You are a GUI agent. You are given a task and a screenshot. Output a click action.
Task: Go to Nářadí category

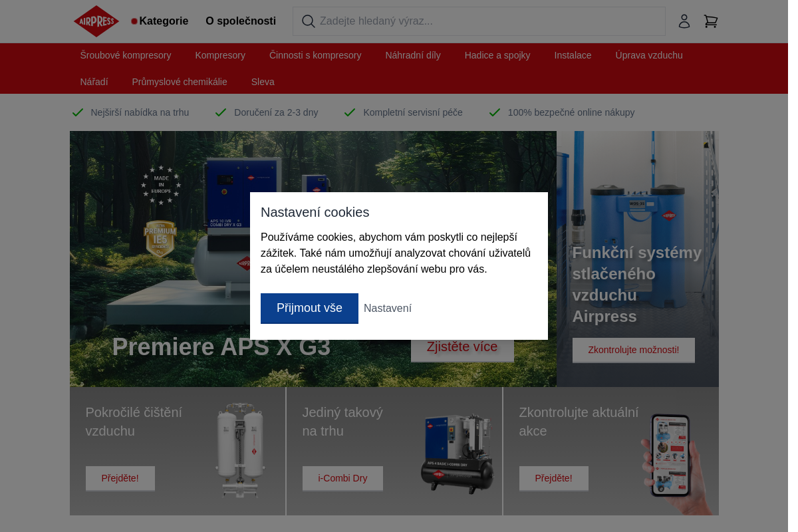[x=94, y=82]
